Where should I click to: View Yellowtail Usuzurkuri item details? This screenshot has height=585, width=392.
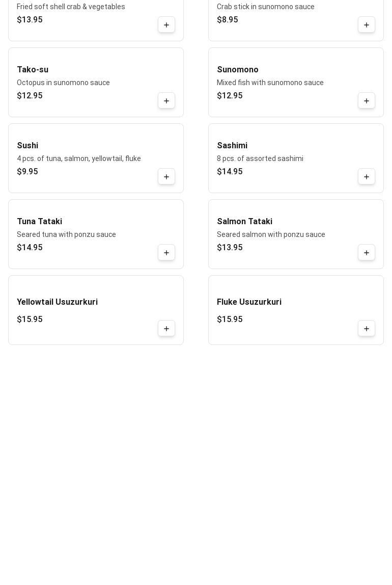pyautogui.click(x=58, y=302)
